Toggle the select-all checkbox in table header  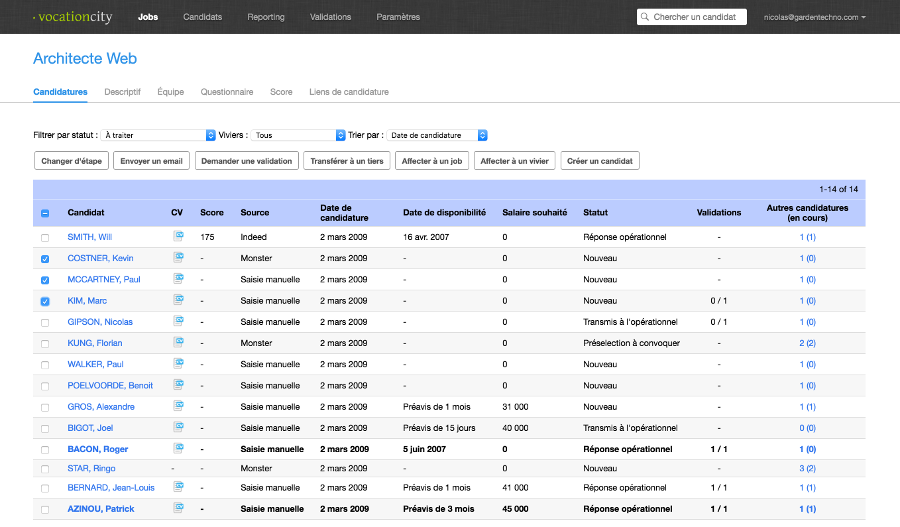click(44, 213)
